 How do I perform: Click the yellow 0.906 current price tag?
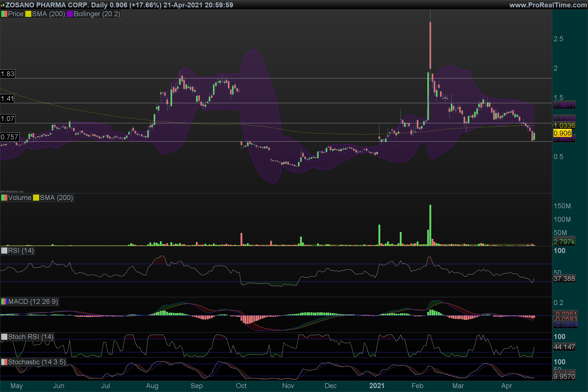point(562,133)
